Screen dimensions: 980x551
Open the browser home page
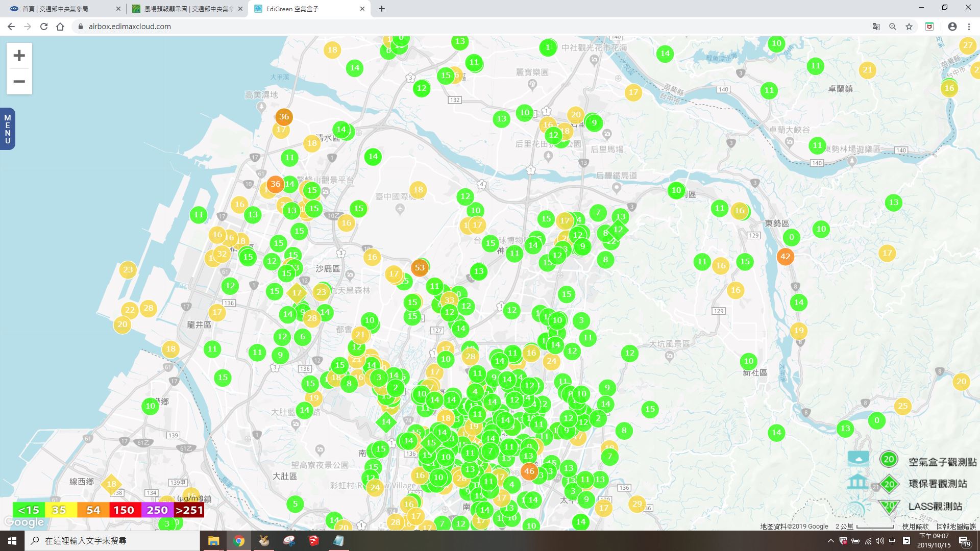tap(60, 27)
